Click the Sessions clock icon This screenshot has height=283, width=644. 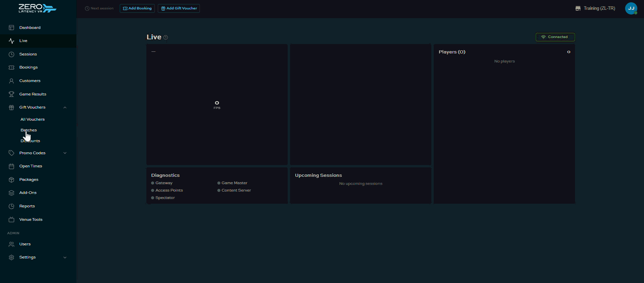pos(11,54)
